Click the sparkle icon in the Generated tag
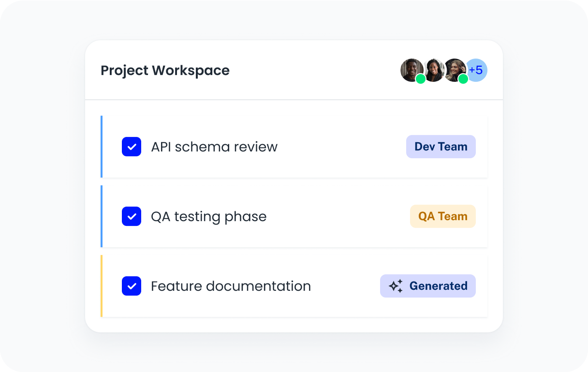Viewport: 588px width, 372px height. [396, 286]
